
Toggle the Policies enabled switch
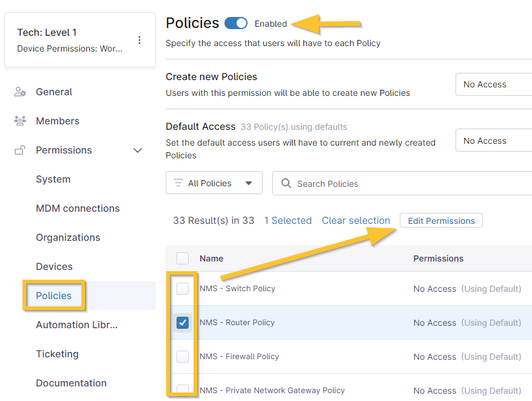[236, 24]
